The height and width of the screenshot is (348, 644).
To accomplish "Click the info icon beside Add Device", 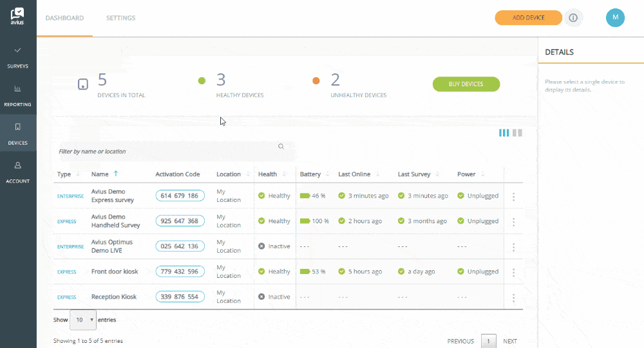I will point(573,18).
